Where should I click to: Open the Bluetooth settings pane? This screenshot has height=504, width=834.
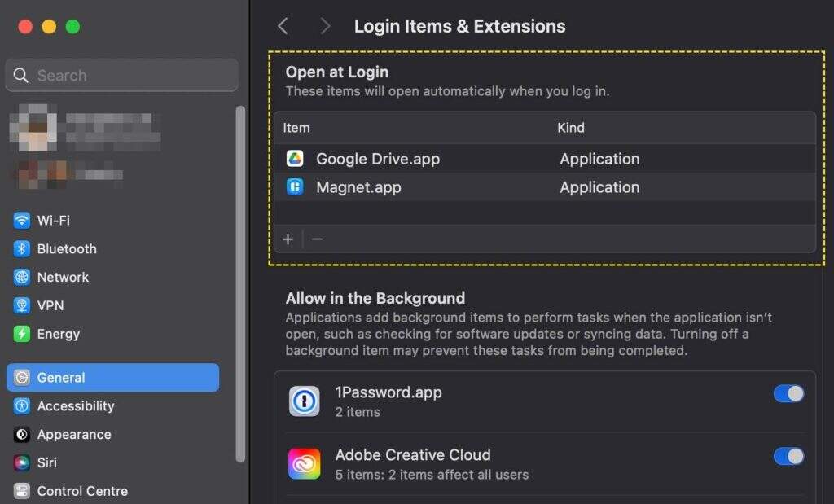(112, 249)
